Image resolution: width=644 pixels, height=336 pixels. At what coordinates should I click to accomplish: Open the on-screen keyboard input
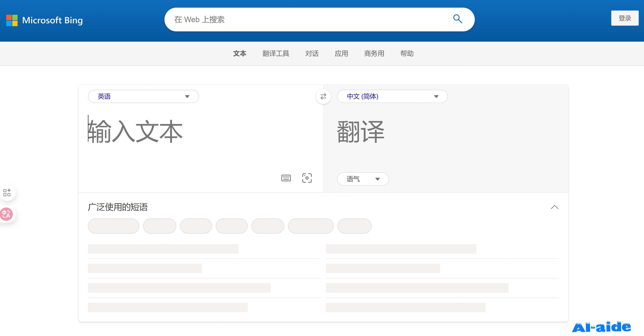pos(286,178)
